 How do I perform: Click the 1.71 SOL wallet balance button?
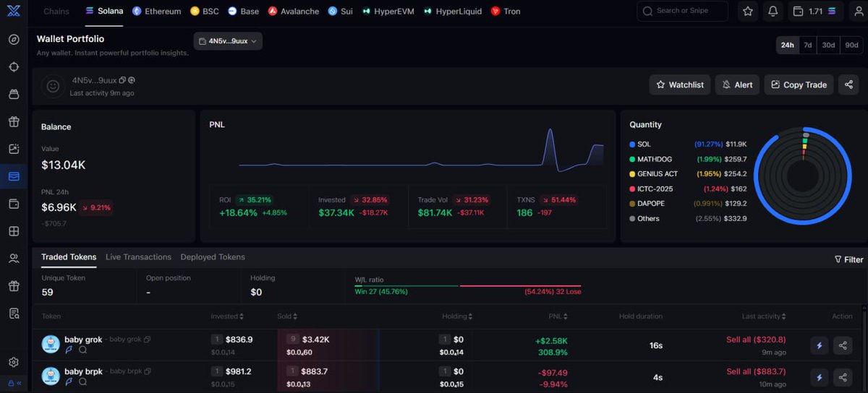(814, 12)
